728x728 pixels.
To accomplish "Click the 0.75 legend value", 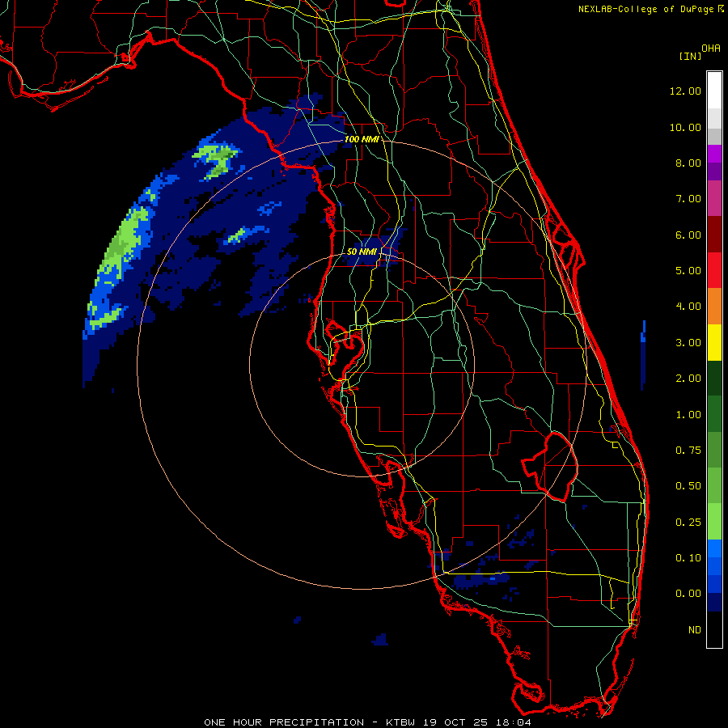I will (688, 451).
